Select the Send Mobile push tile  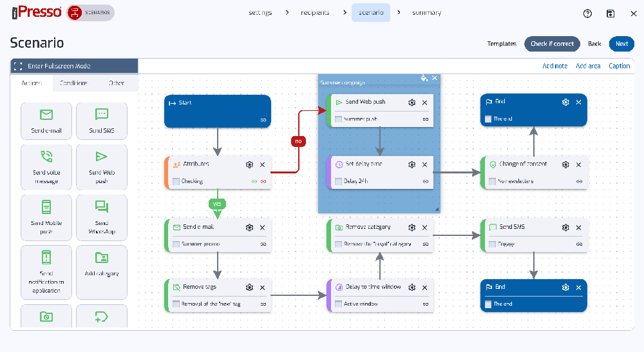46,217
